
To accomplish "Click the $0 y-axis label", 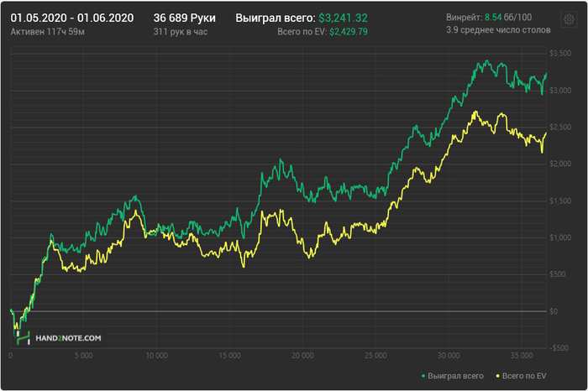I will (554, 311).
